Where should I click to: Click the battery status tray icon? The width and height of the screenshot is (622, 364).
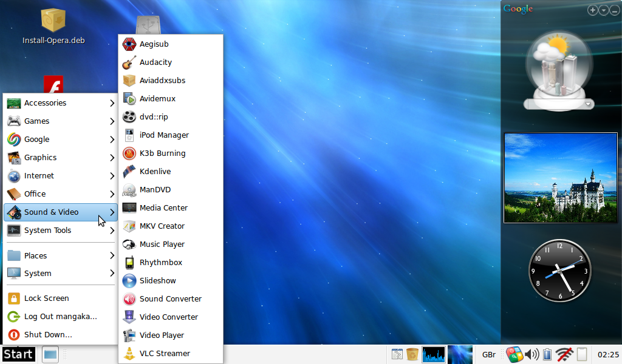[547, 354]
